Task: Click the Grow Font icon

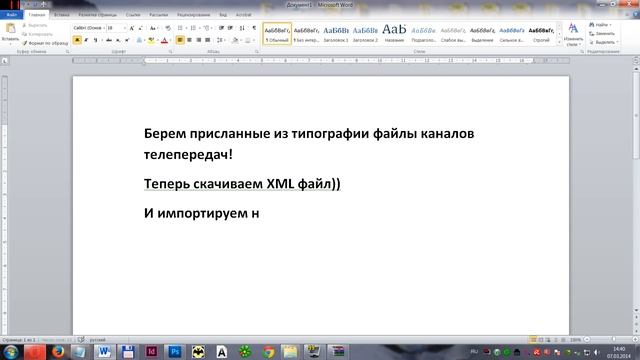Action: tap(131, 28)
